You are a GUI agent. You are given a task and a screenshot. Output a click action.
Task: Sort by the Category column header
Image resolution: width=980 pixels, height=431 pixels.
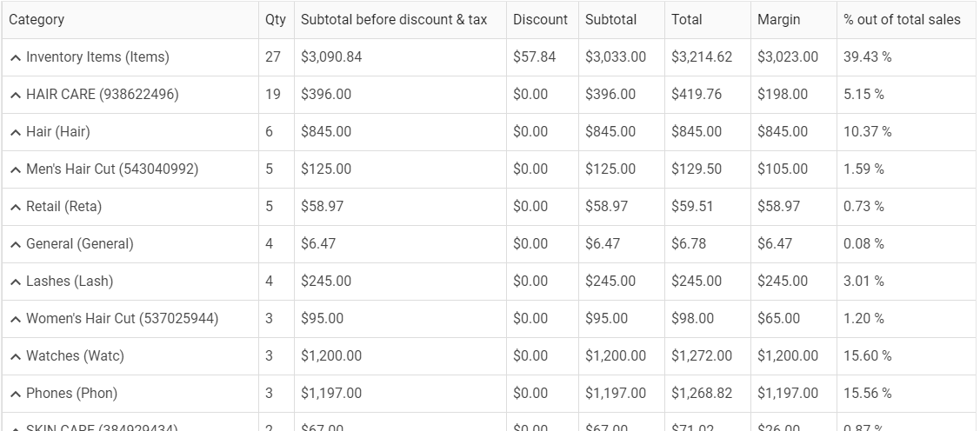point(37,19)
